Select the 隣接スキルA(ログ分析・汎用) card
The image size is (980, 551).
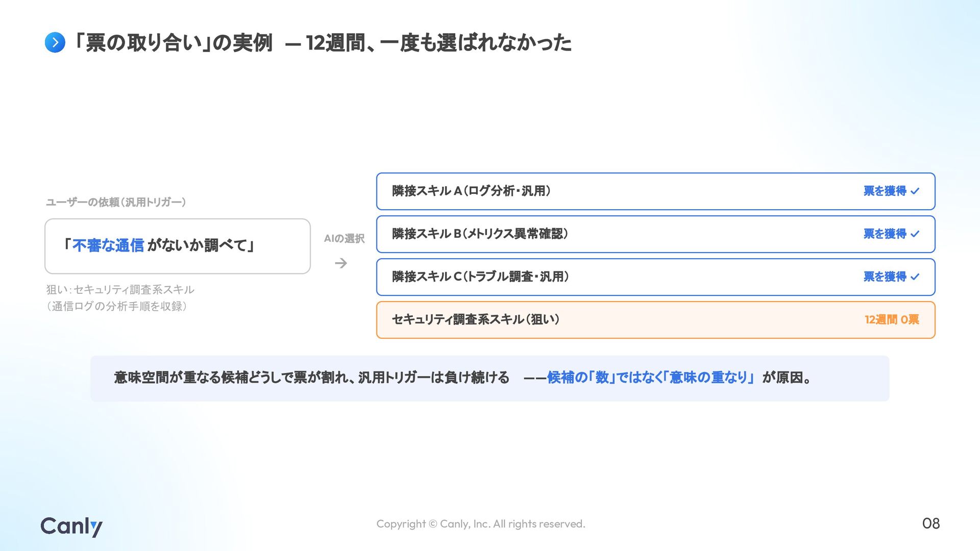pos(656,191)
